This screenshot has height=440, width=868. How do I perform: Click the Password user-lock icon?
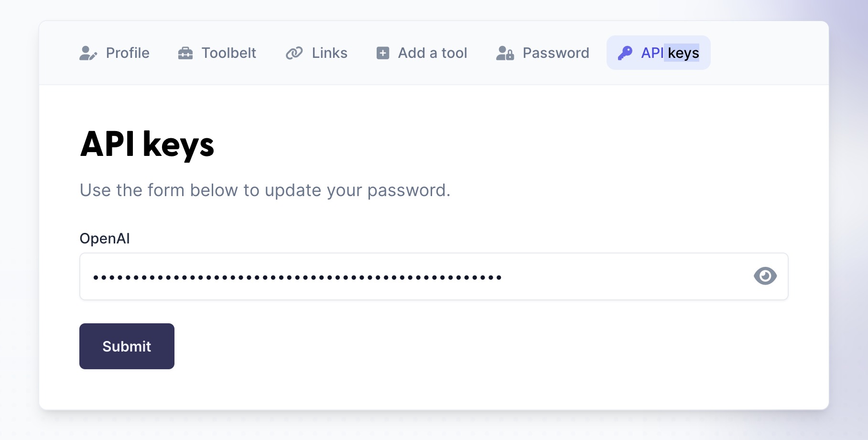505,53
